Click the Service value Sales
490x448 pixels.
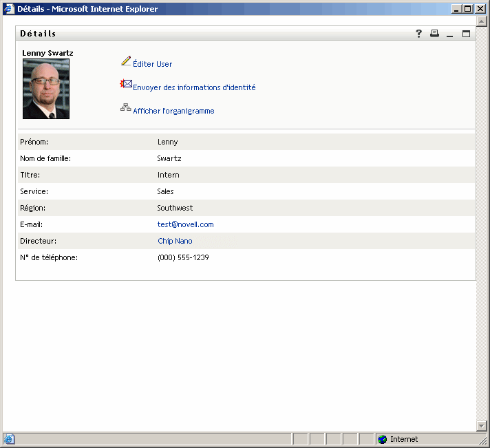[x=165, y=191]
